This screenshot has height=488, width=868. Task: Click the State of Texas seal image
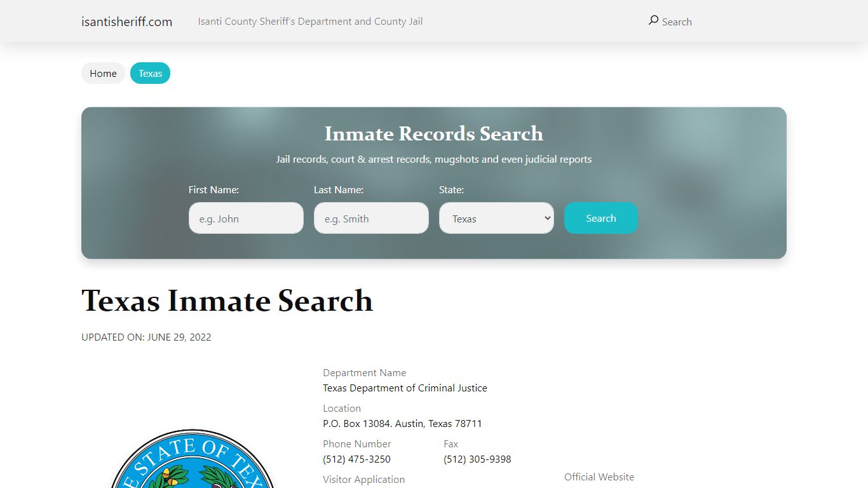193,459
